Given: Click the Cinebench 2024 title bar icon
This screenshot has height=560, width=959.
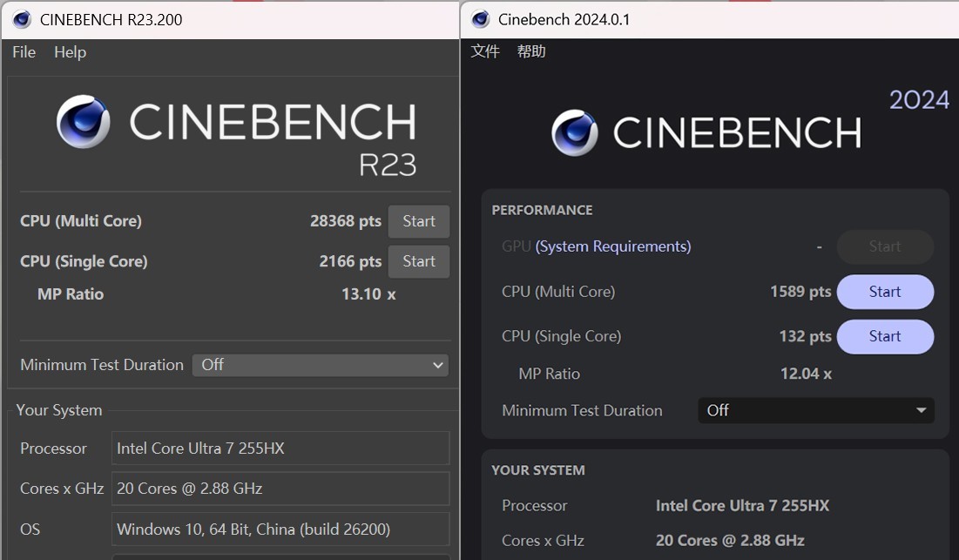Looking at the screenshot, I should pos(481,19).
